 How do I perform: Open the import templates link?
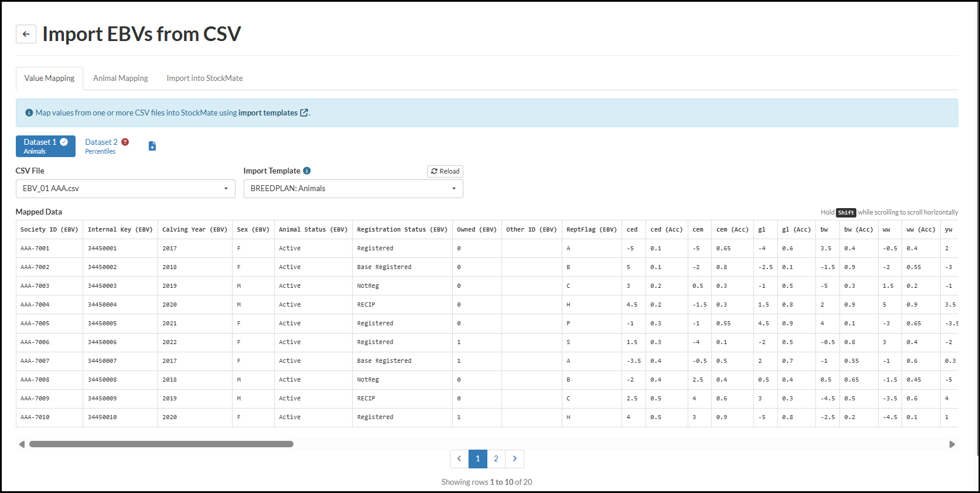pyautogui.click(x=268, y=113)
